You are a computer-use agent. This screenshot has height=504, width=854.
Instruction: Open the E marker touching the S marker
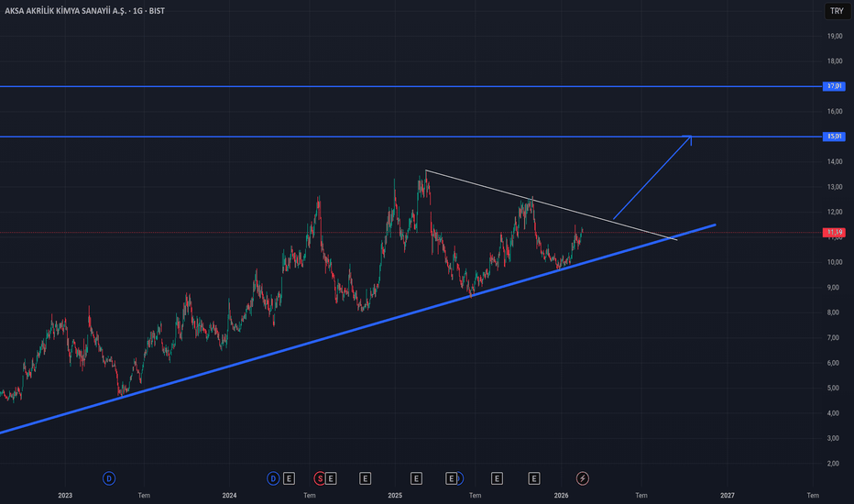[x=331, y=478]
